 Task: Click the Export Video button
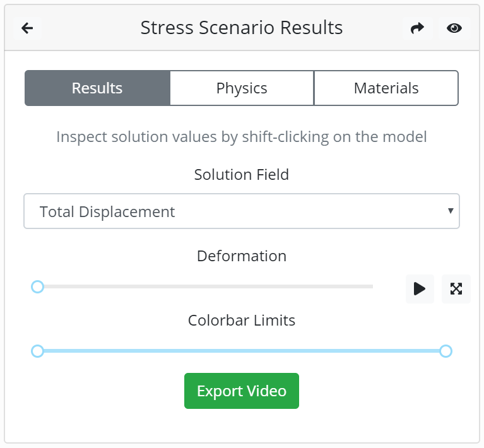coord(242,391)
